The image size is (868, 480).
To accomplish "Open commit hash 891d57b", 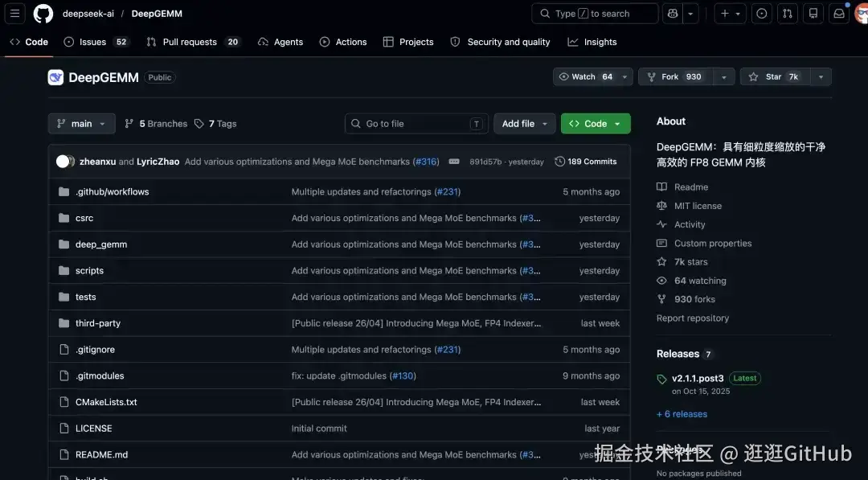I will [x=485, y=162].
